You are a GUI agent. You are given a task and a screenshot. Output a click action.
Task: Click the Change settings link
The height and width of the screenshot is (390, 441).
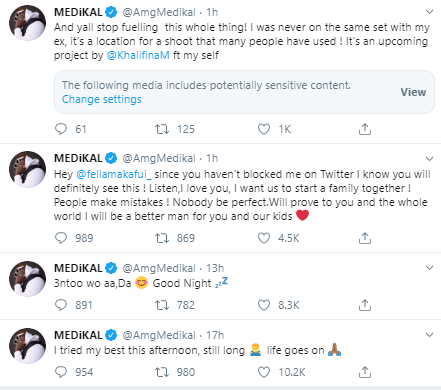(x=102, y=99)
